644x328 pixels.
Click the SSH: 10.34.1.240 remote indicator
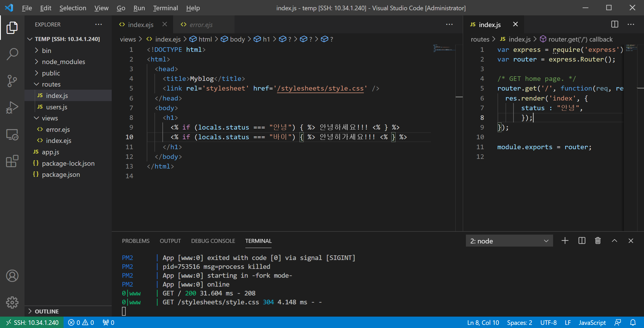32,323
